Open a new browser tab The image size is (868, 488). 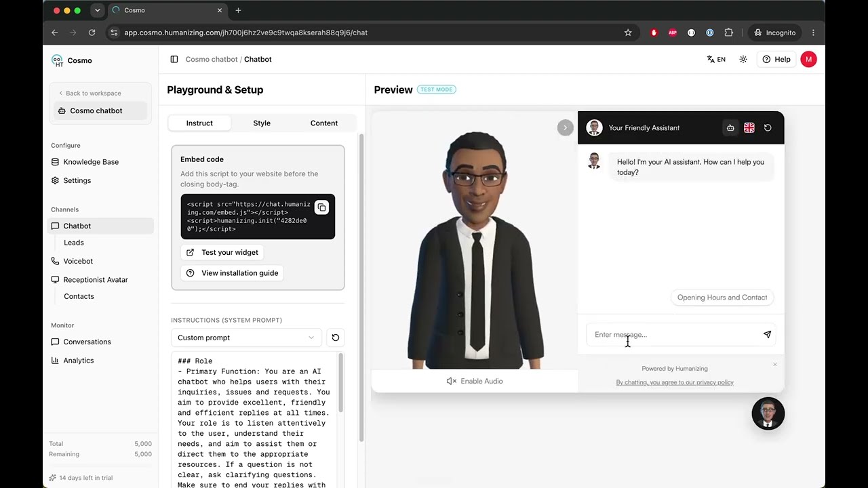pyautogui.click(x=238, y=10)
